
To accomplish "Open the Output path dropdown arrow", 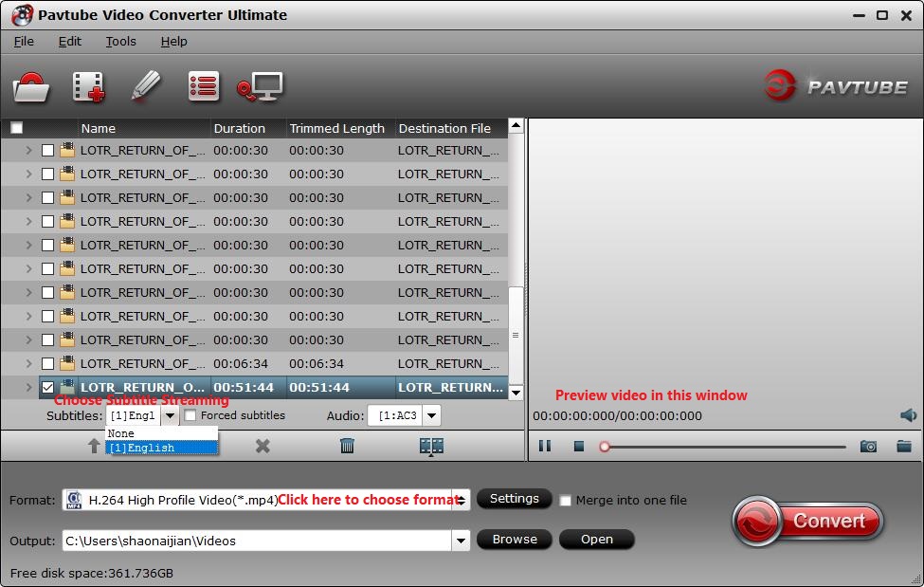I will coord(461,541).
